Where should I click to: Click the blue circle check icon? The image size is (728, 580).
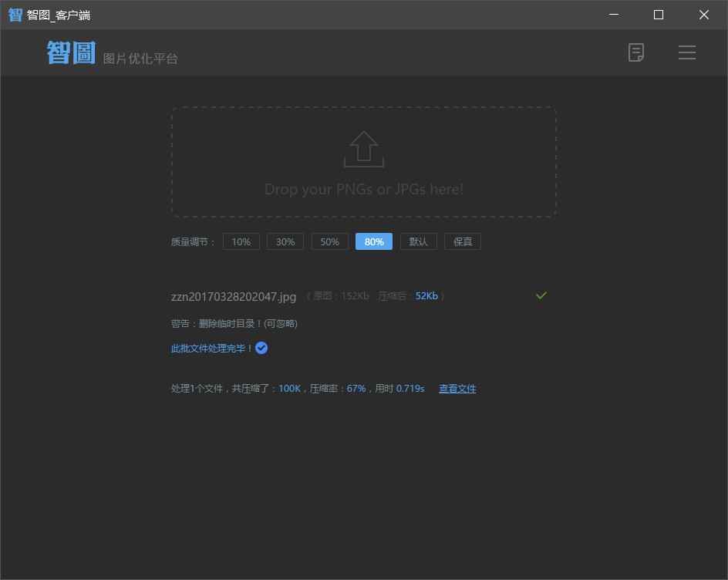(261, 348)
